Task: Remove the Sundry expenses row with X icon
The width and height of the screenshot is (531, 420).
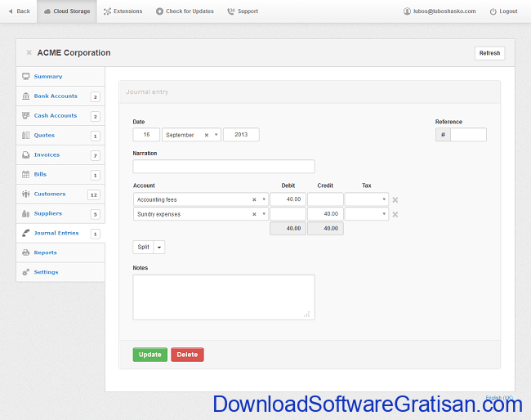Action: (395, 214)
